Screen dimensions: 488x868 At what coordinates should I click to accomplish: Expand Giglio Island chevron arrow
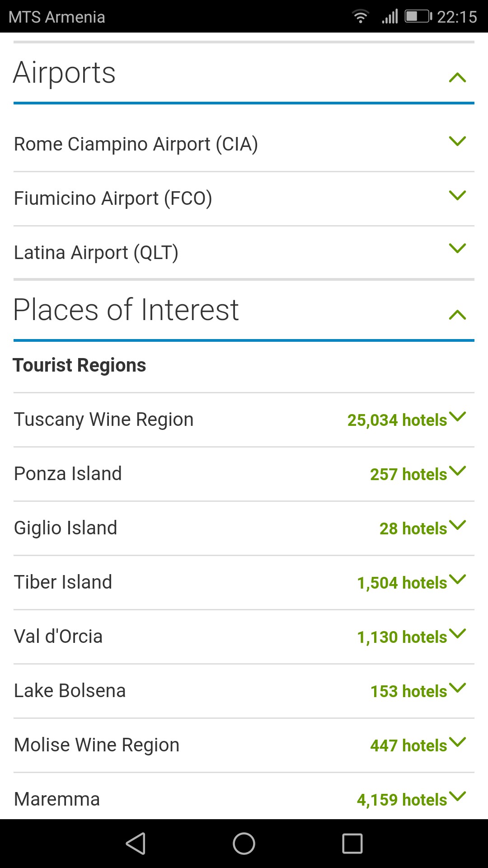pos(457,525)
